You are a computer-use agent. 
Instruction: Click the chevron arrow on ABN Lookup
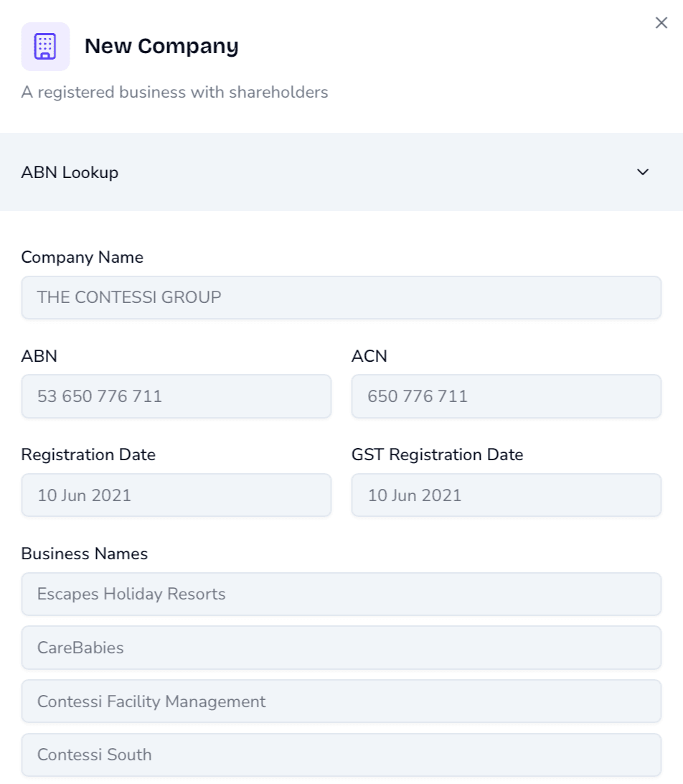pyautogui.click(x=642, y=172)
